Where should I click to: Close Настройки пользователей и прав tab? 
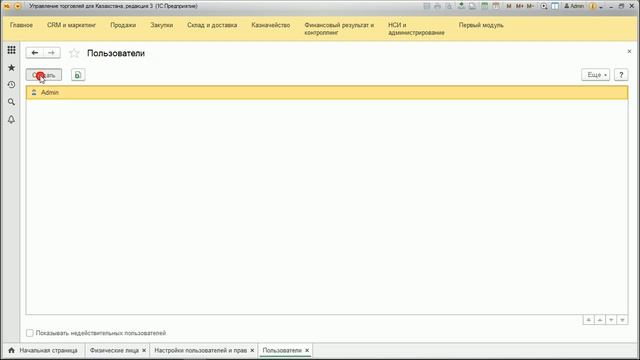click(252, 351)
